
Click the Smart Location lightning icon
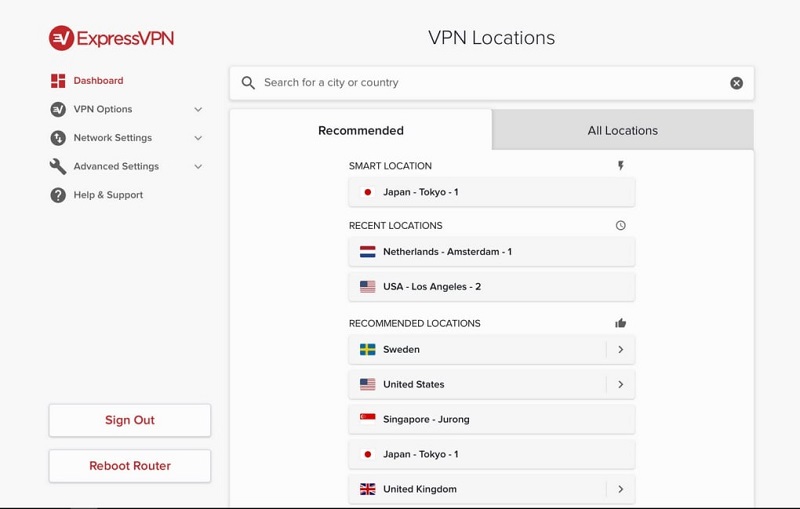(620, 166)
